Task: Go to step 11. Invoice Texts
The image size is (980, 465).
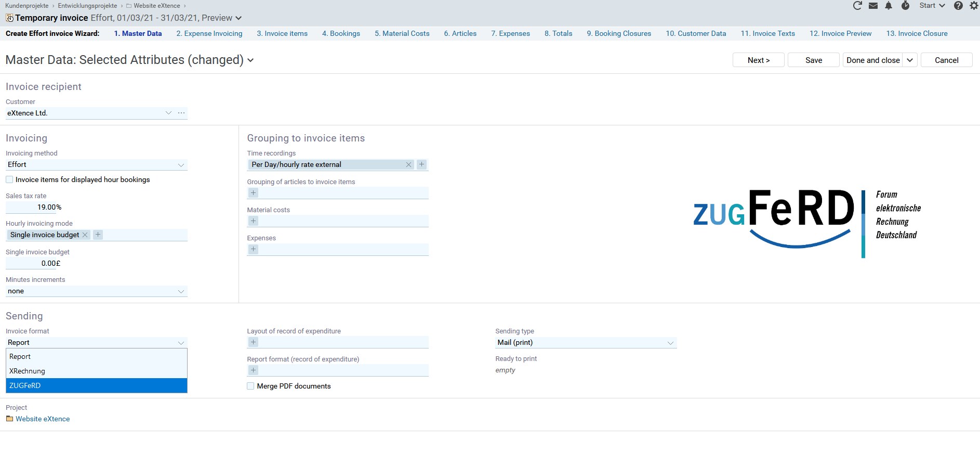Action: coord(768,33)
